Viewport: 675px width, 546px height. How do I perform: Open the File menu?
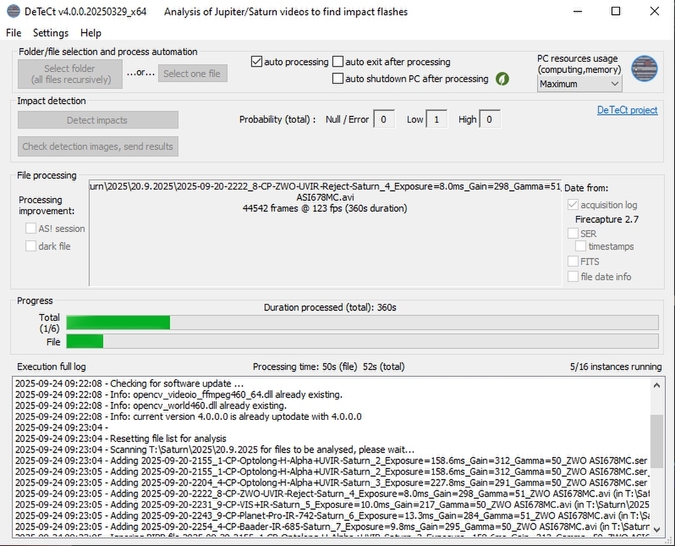(x=13, y=33)
